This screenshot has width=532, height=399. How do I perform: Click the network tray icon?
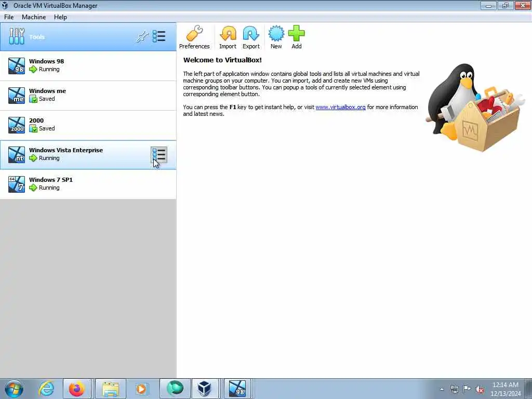[x=454, y=389]
